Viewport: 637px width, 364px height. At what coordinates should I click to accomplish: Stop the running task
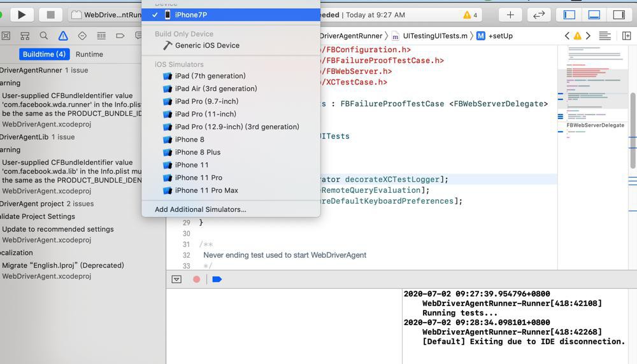point(50,15)
